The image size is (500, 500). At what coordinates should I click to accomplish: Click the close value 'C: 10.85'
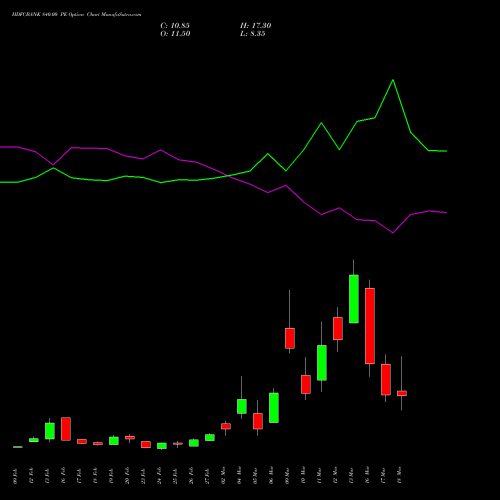(175, 26)
